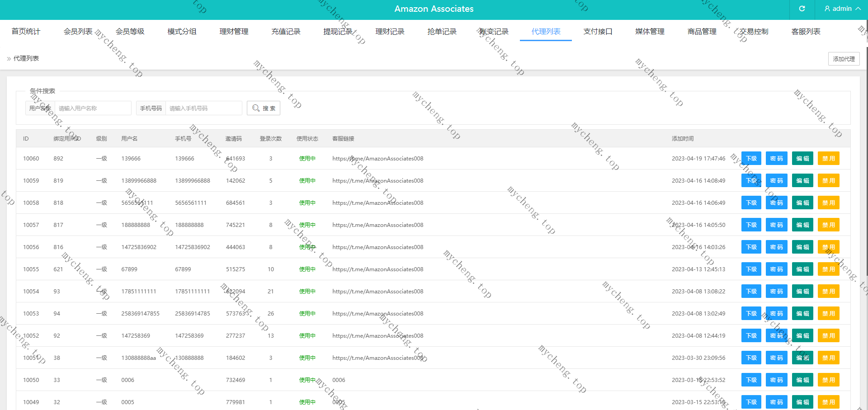The image size is (868, 410).
Task: Click username 13899966888 cell
Action: pos(139,180)
